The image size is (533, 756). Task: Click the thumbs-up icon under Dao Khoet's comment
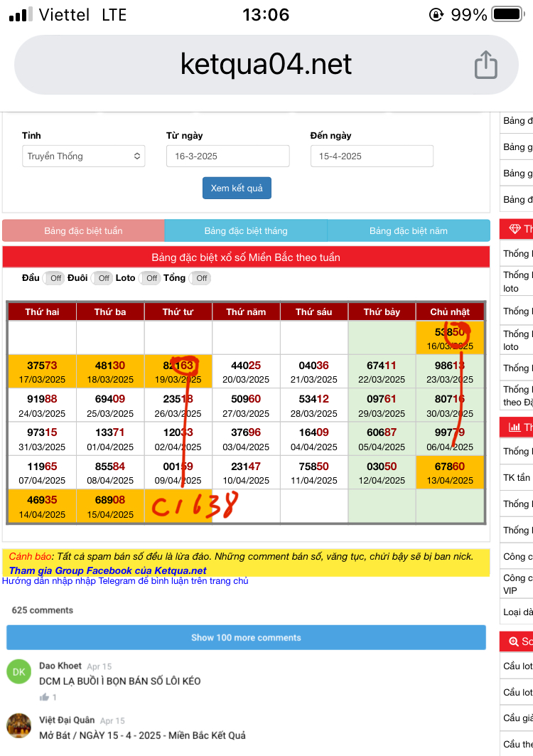[44, 697]
